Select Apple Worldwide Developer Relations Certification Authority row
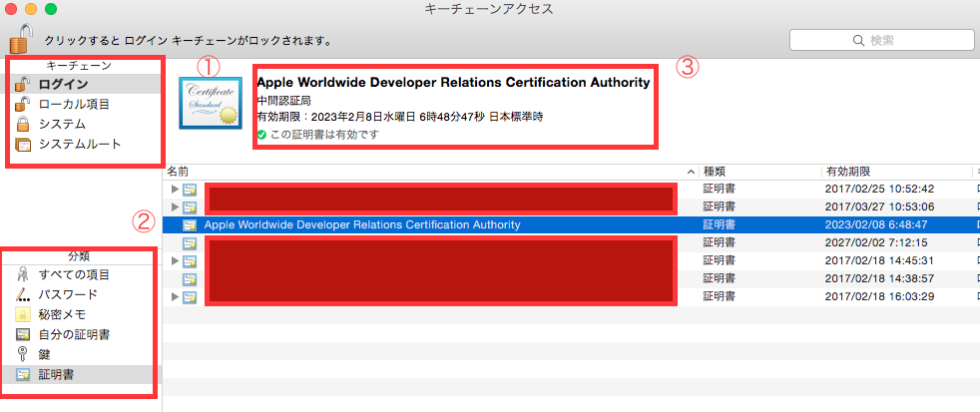The image size is (980, 412). [571, 224]
